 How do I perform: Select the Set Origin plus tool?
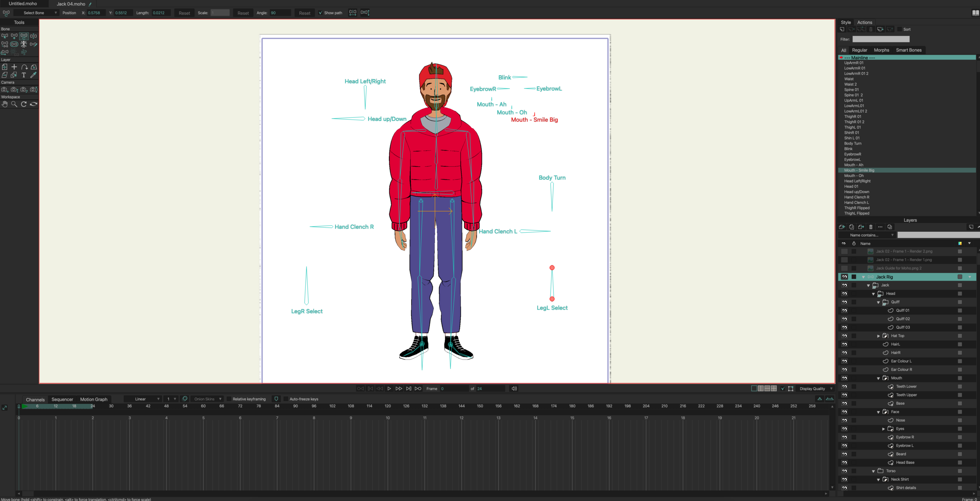pos(14,67)
